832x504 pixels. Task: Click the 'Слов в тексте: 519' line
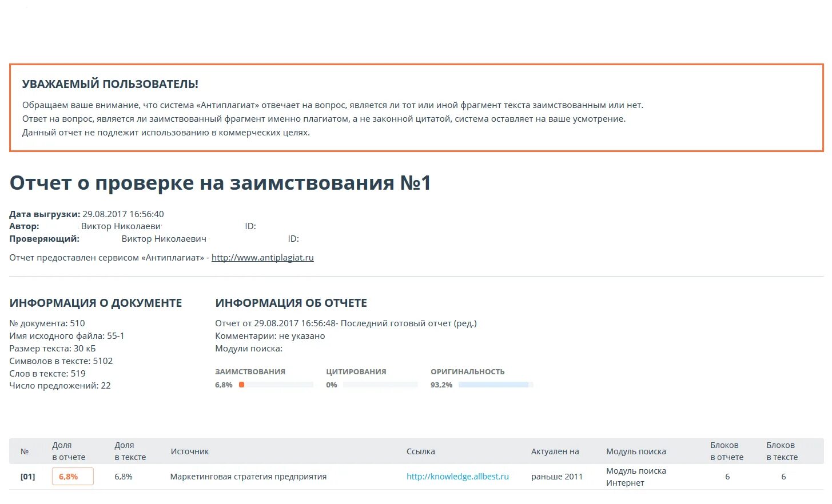[x=47, y=374]
